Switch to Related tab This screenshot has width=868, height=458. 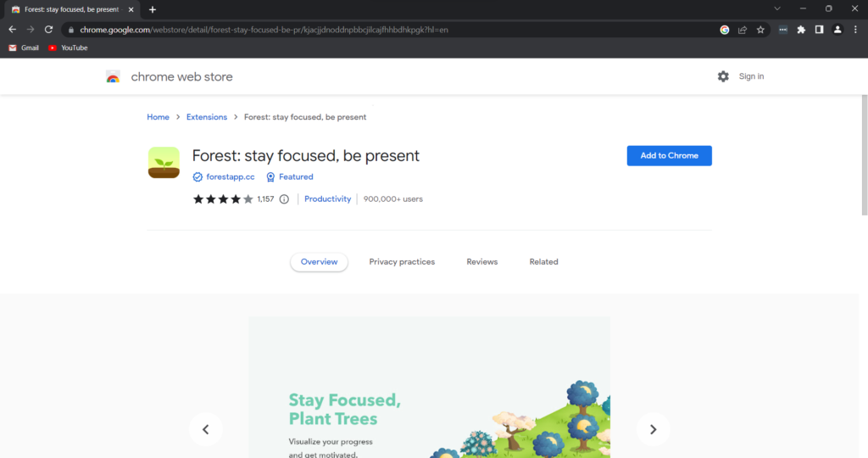543,262
